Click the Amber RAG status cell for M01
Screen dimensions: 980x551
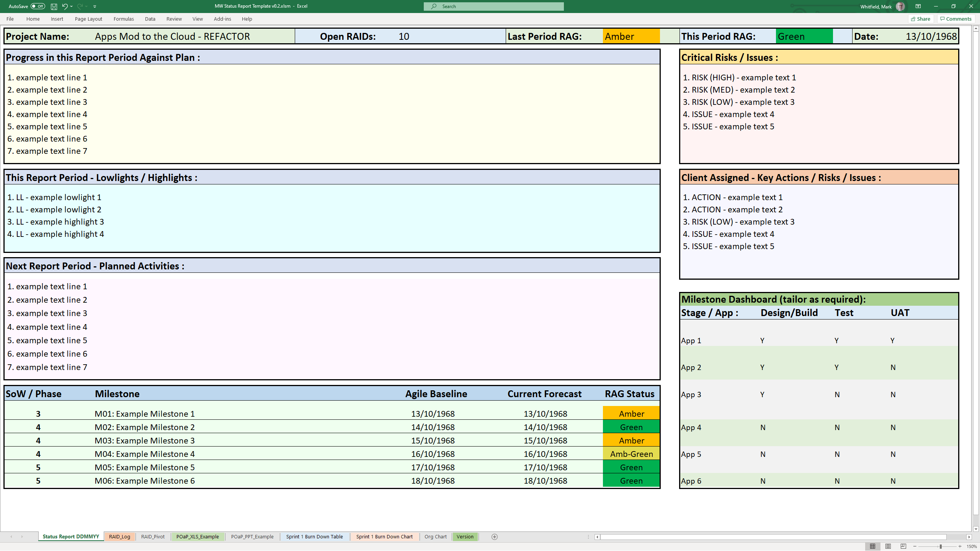click(x=630, y=414)
